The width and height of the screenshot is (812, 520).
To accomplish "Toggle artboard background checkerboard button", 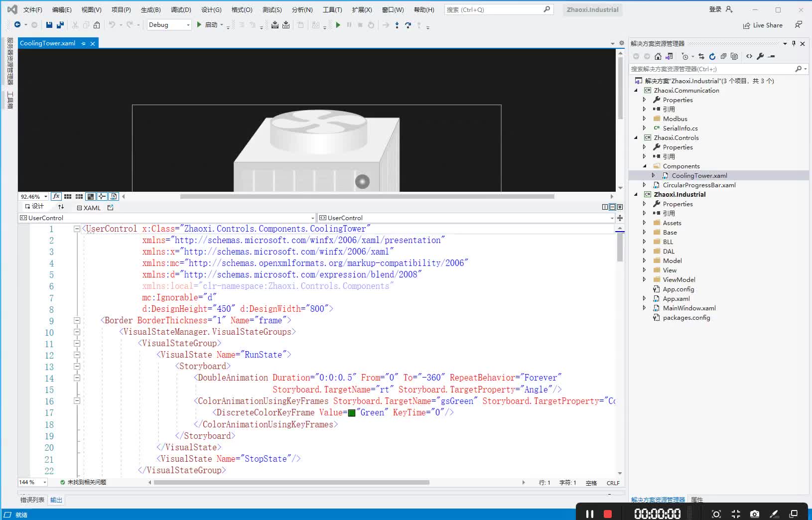I will 91,196.
